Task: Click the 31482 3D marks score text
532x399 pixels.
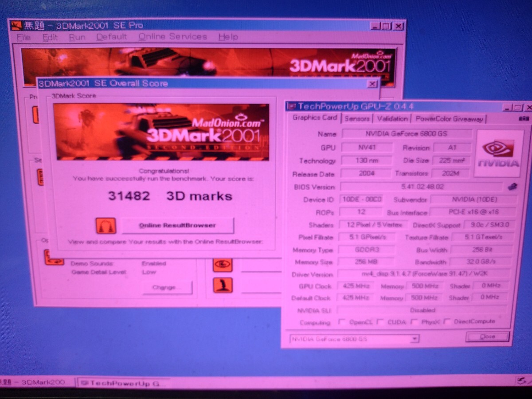Action: pos(170,196)
